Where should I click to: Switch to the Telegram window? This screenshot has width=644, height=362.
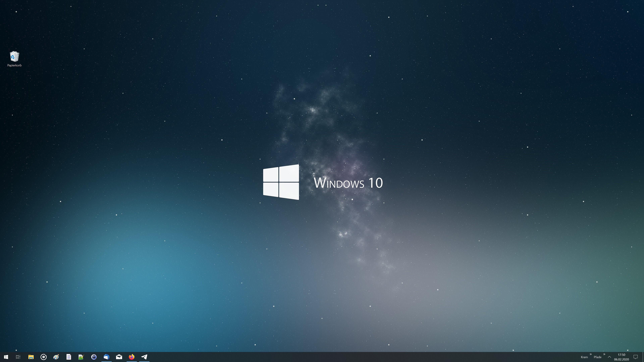tap(144, 357)
